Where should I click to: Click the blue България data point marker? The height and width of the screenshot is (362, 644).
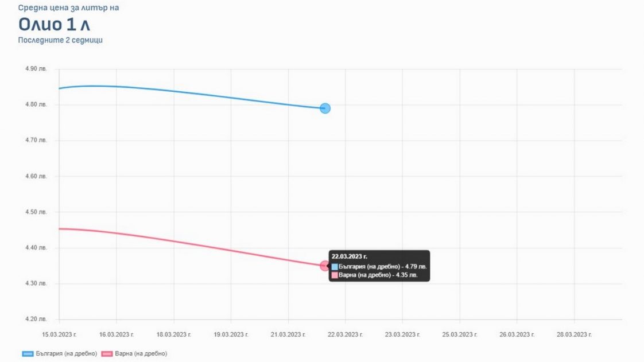coord(325,108)
